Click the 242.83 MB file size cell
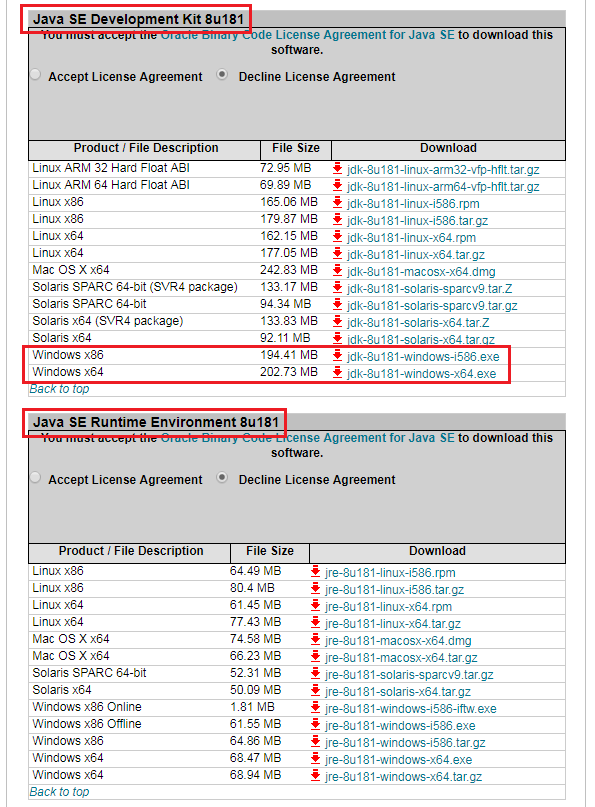Viewport: 595px width, 807px height. (289, 270)
